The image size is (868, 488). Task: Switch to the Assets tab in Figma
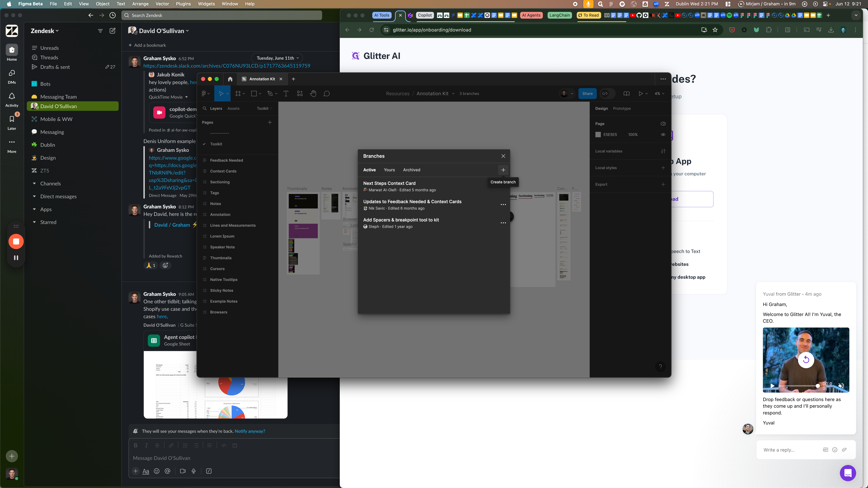tap(233, 108)
